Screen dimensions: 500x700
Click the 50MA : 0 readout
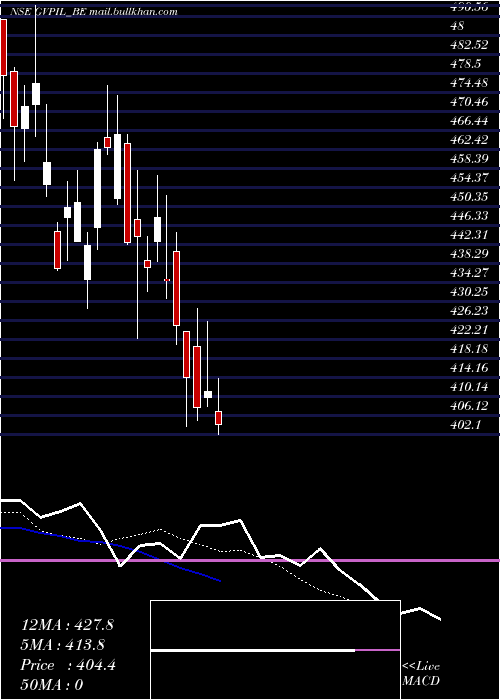click(x=52, y=685)
